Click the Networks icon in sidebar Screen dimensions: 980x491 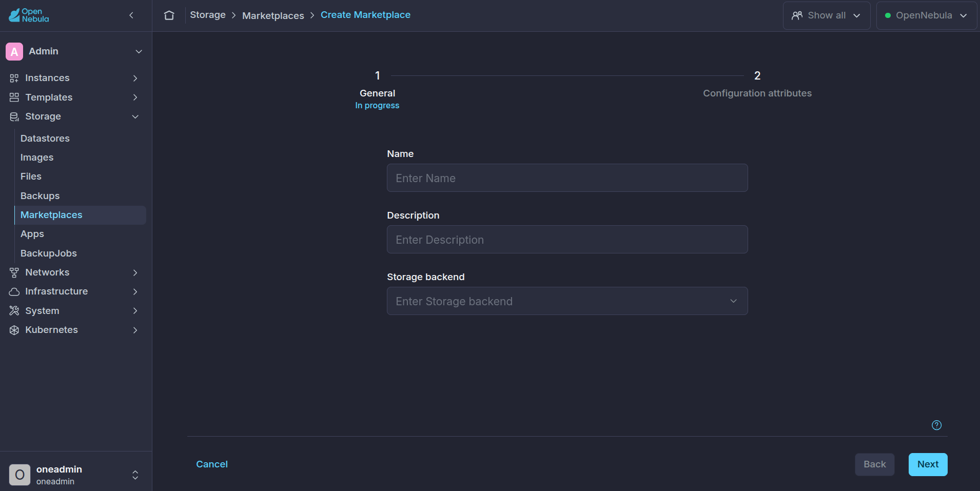coord(14,272)
